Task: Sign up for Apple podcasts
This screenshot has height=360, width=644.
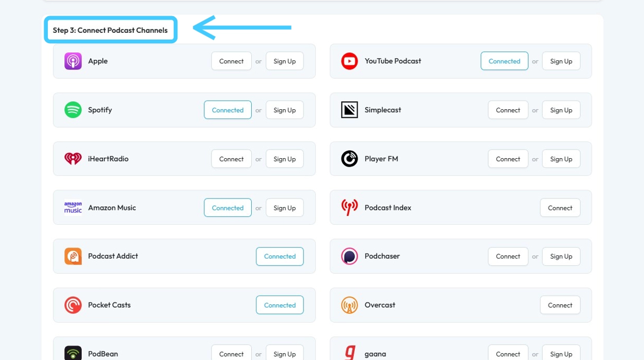Action: [285, 61]
